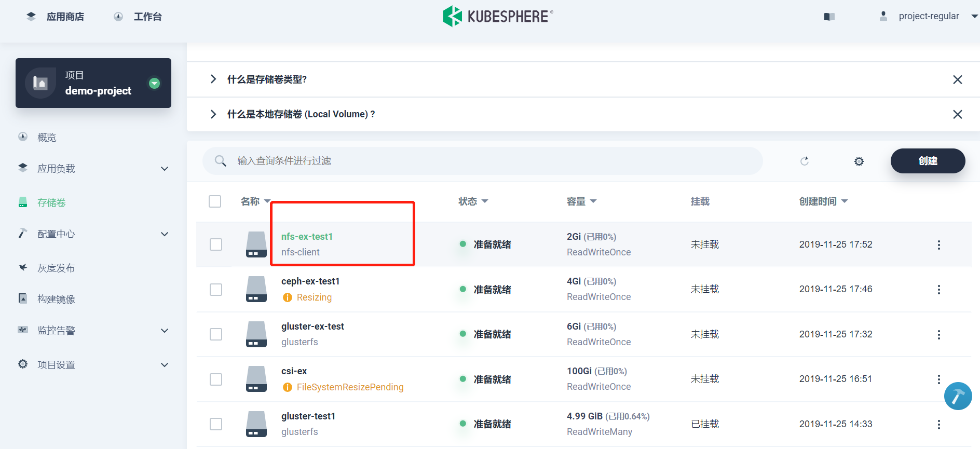This screenshot has height=449, width=980.
Task: Expand the 应用负载 workloads menu
Action: 93,168
